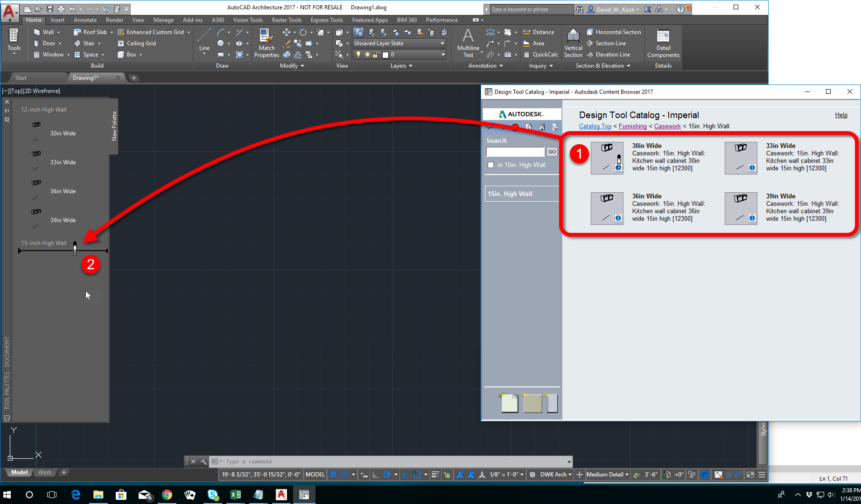Open Detail Components

point(663,42)
